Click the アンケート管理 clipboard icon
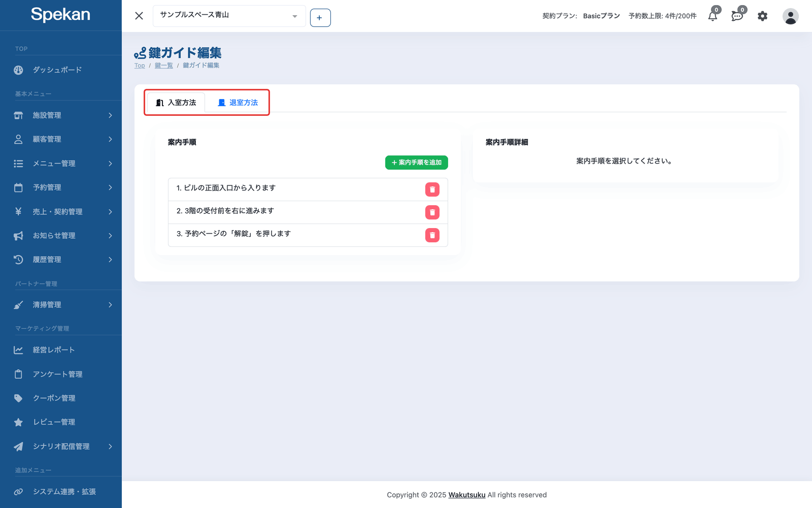812x508 pixels. 18,374
